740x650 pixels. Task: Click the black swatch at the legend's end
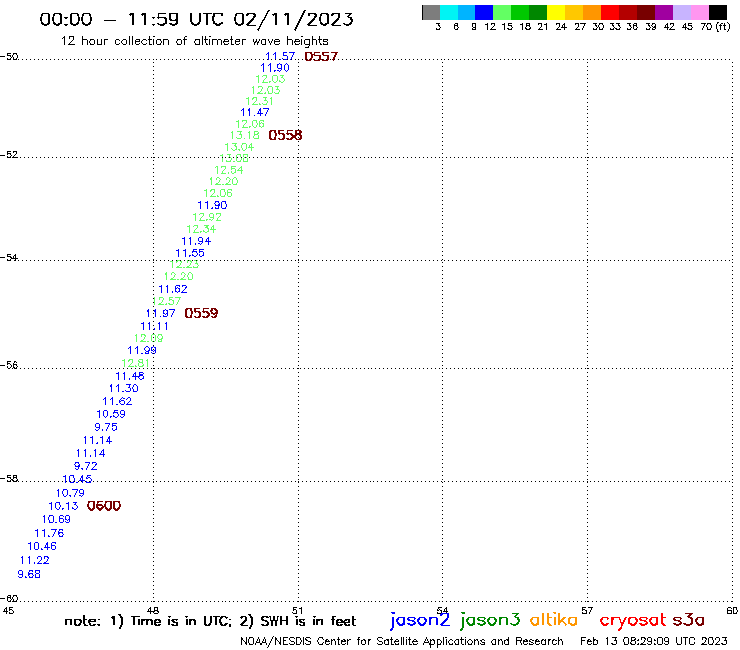point(718,12)
